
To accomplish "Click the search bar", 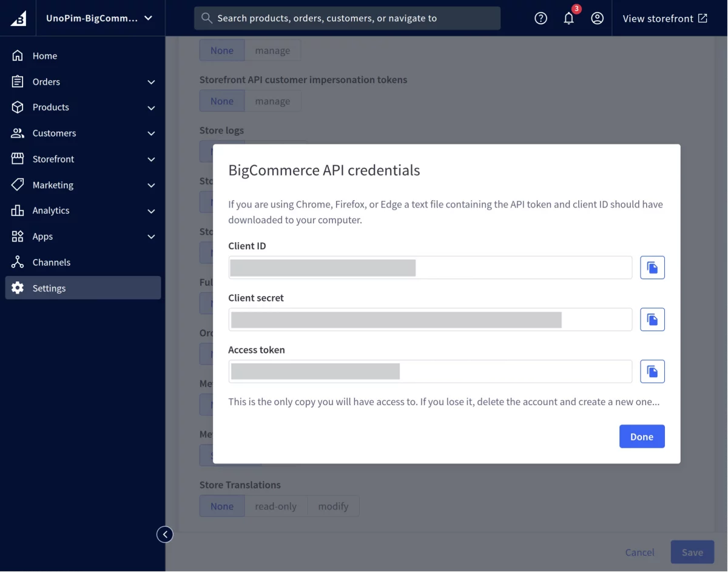I will [x=347, y=18].
